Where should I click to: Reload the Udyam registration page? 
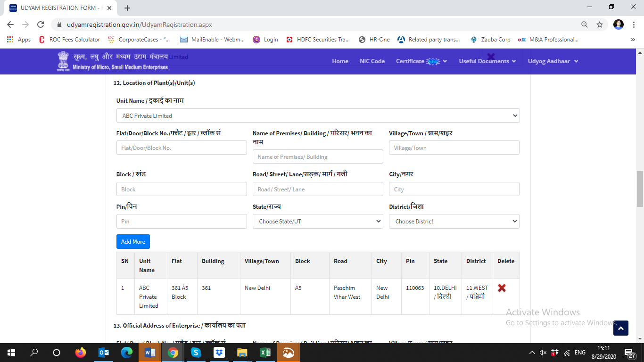(x=41, y=25)
